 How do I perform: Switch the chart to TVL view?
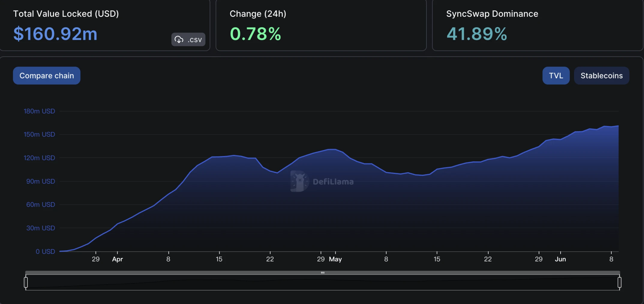click(x=556, y=76)
